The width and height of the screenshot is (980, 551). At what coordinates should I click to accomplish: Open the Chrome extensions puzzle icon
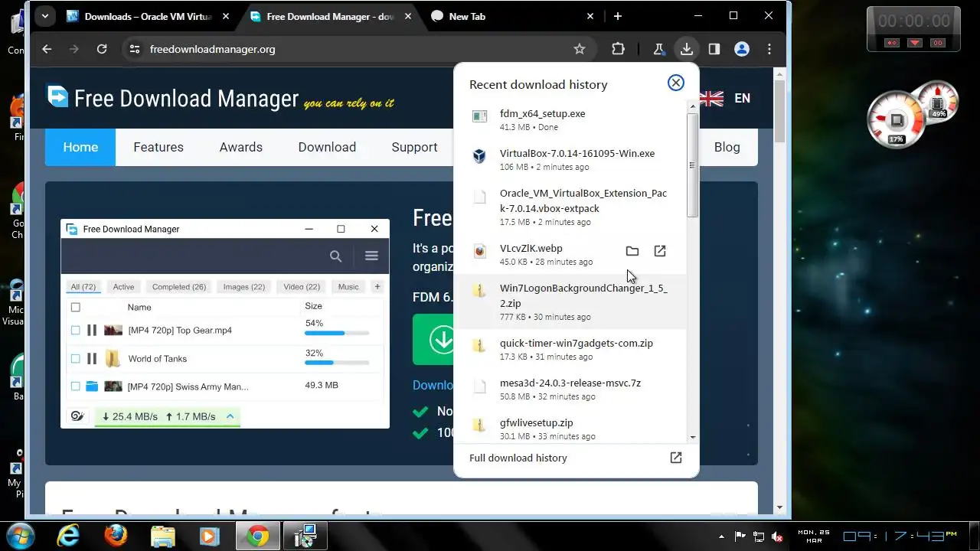click(618, 49)
